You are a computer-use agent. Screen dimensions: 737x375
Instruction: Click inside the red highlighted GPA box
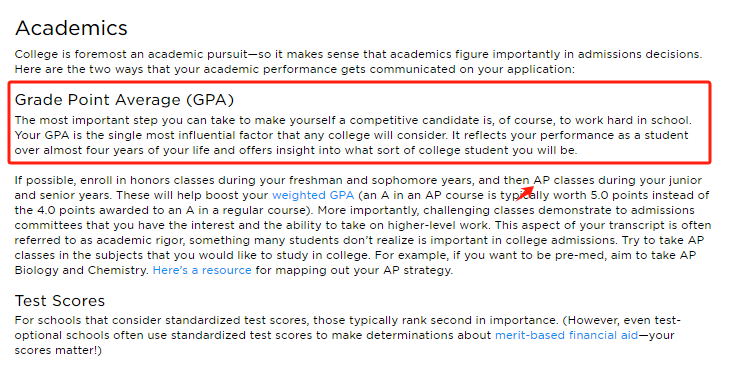point(360,123)
